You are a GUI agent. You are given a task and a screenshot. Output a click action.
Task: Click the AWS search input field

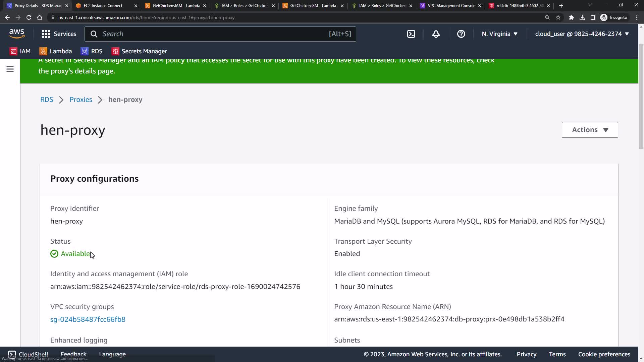point(215,34)
